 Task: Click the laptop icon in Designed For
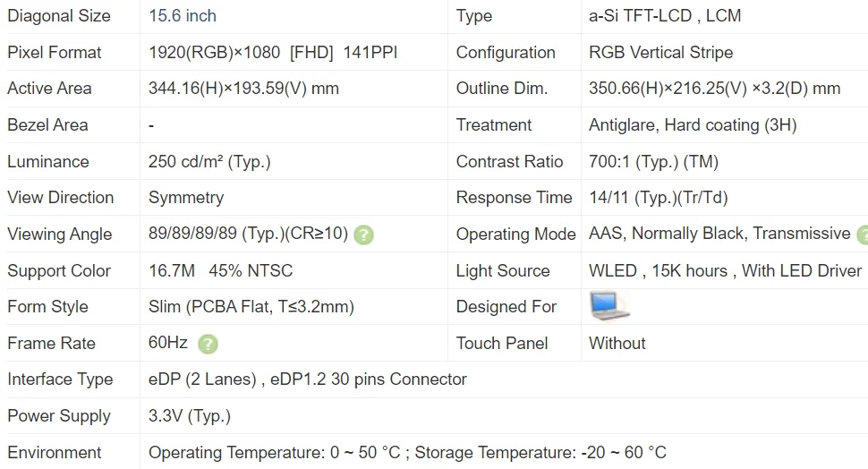[x=609, y=306]
